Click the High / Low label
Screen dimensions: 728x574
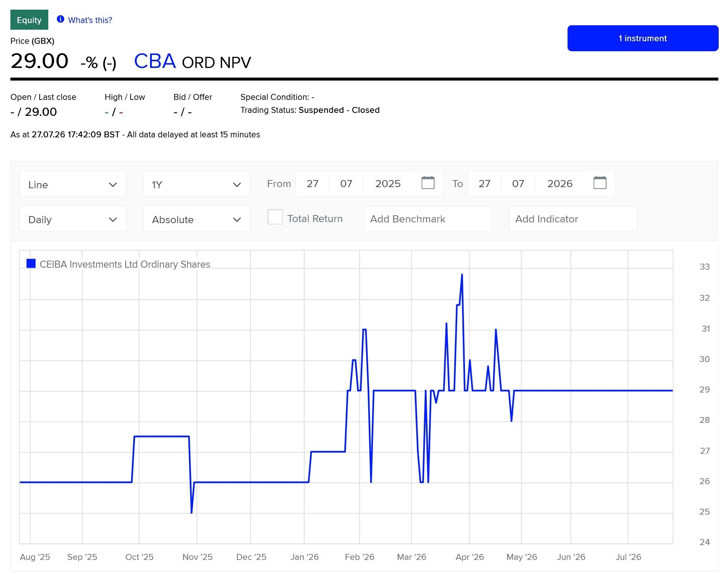[x=124, y=97]
